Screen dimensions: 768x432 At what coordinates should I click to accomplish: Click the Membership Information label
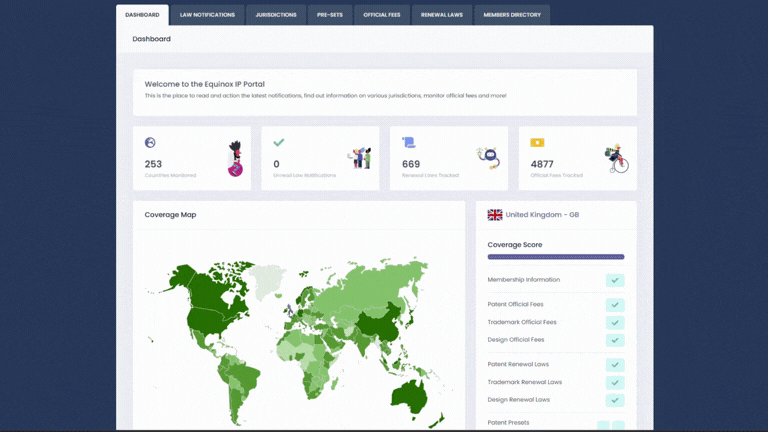(x=524, y=280)
